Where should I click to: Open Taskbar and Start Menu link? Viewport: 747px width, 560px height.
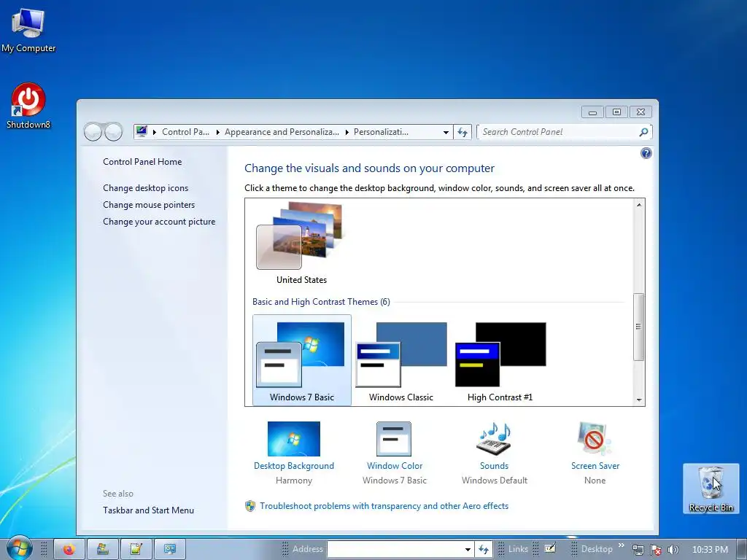[x=148, y=510]
